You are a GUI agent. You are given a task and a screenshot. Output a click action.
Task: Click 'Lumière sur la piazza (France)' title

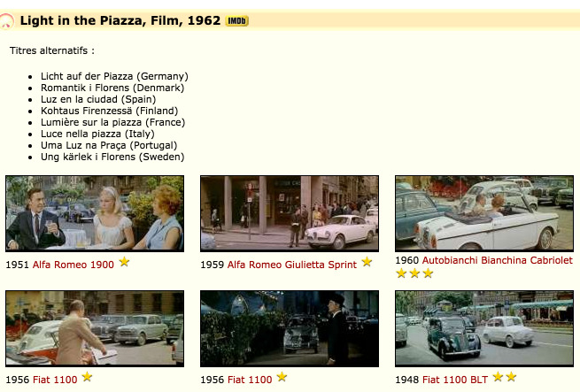[112, 122]
